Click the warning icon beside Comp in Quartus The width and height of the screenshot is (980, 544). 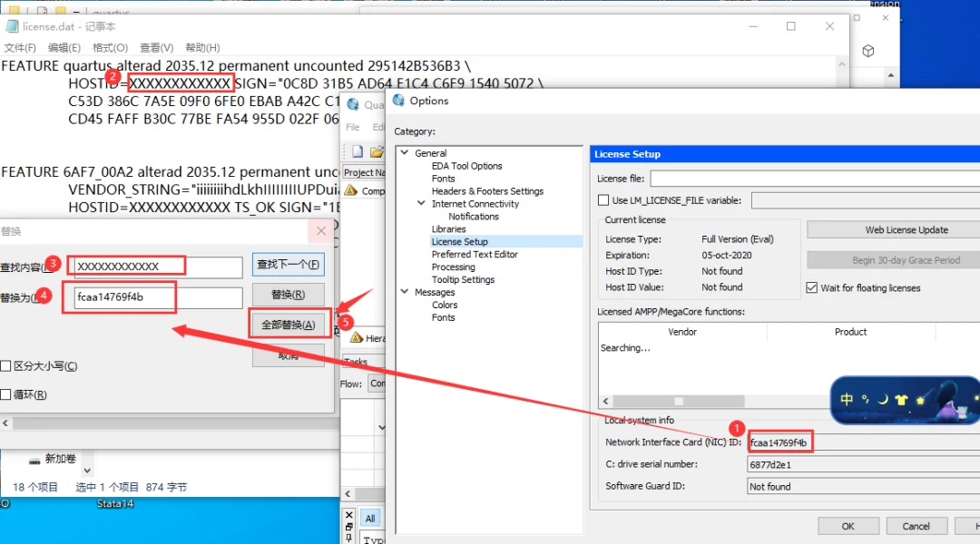tap(351, 190)
